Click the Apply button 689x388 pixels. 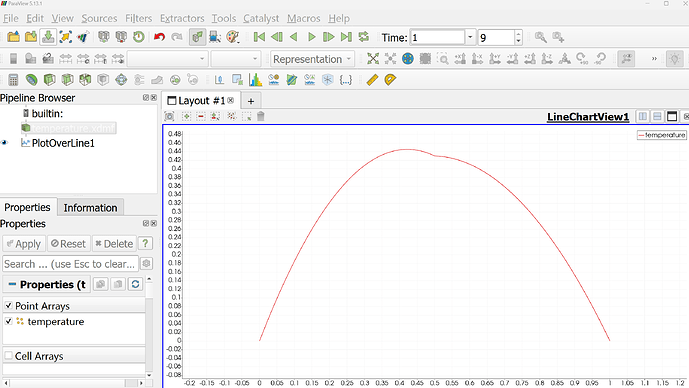[24, 244]
